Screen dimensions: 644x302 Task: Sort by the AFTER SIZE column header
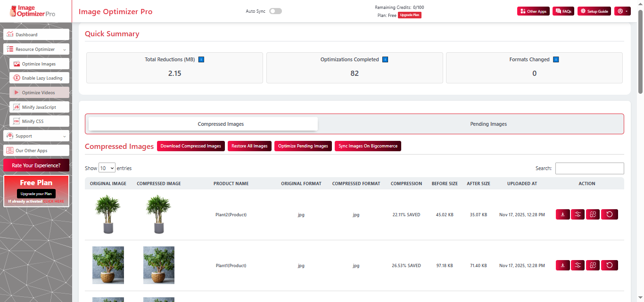point(479,184)
